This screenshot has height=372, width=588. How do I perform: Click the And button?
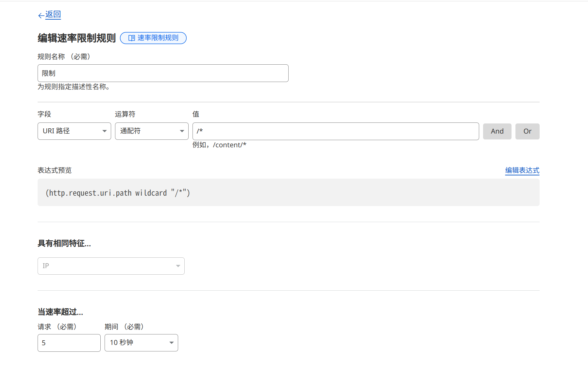tap(497, 131)
